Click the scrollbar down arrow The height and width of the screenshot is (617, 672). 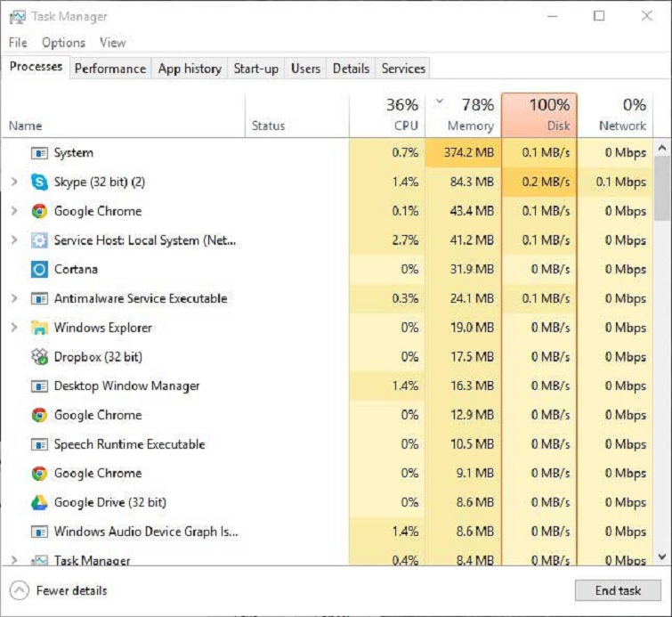(662, 556)
